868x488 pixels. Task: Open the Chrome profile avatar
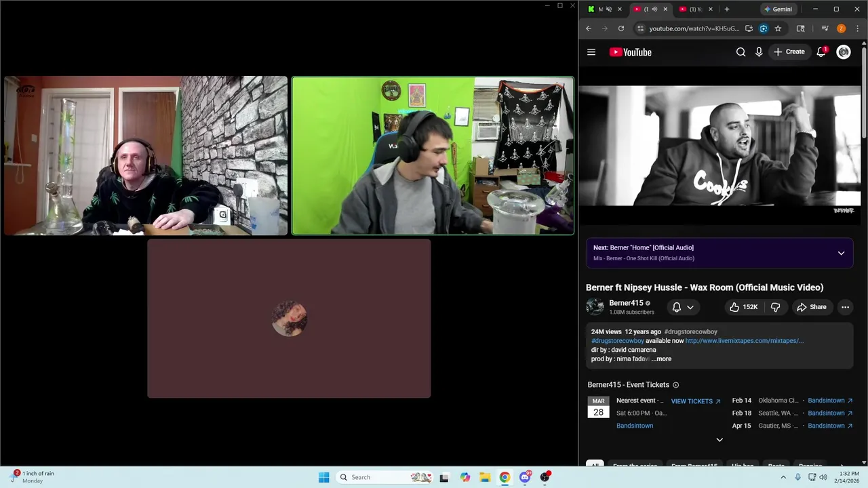point(842,28)
